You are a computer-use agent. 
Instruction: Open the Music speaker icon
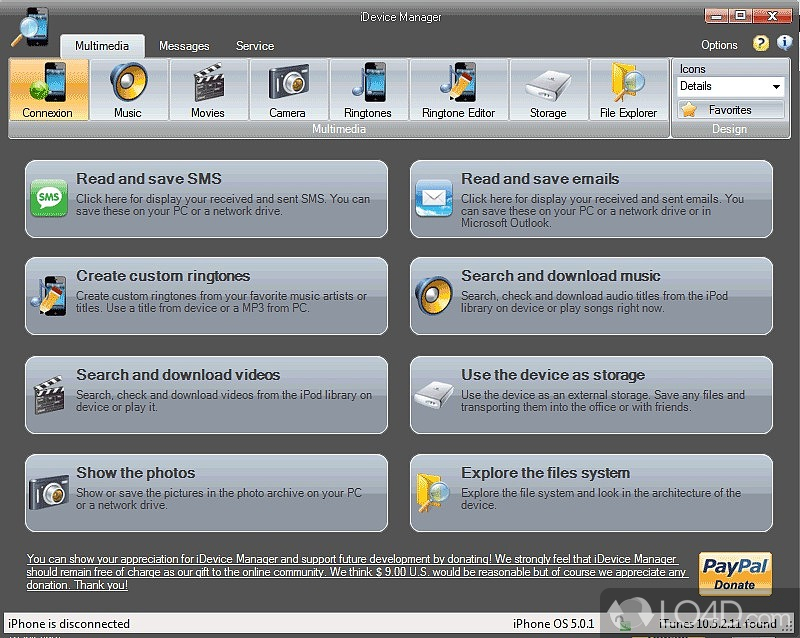128,90
